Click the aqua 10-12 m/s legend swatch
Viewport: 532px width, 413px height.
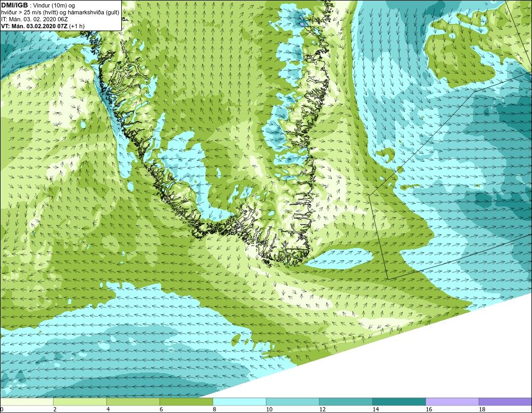click(293, 402)
